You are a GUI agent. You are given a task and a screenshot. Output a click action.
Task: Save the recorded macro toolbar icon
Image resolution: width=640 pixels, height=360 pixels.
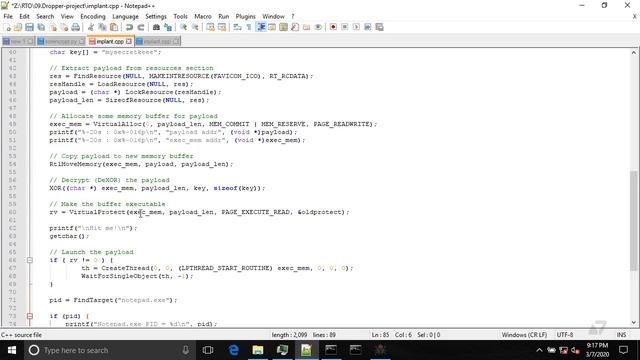tap(380, 27)
